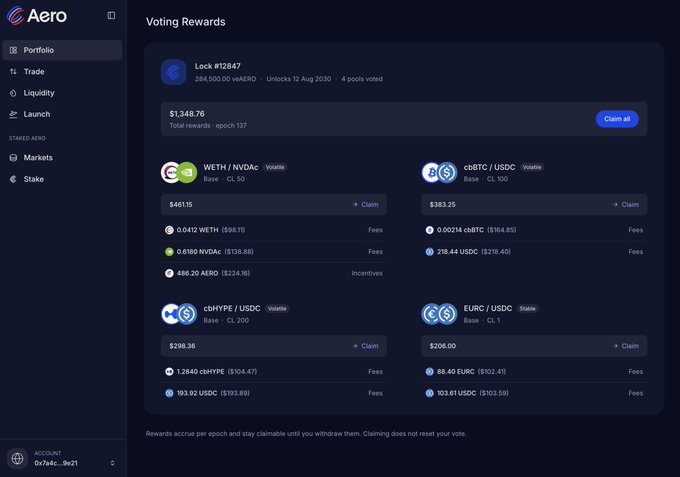Click the USDC icon beside 193.92 USDC
Image resolution: width=680 pixels, height=477 pixels.
point(169,393)
